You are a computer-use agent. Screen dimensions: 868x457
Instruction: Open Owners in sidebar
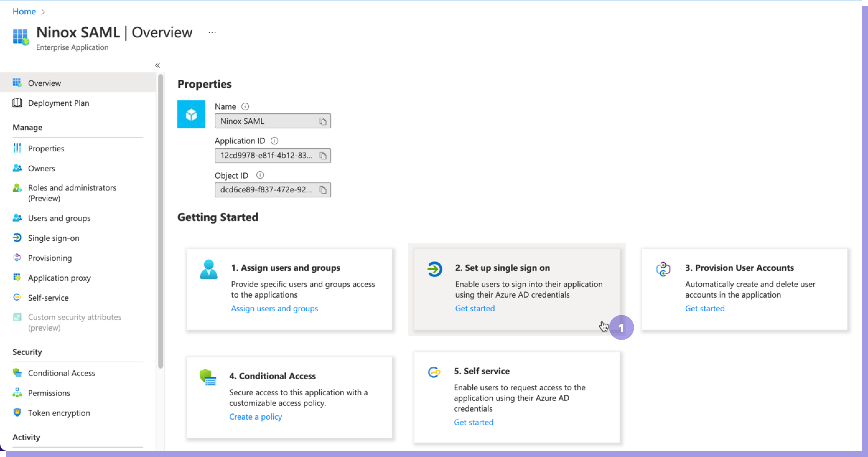(78, 168)
